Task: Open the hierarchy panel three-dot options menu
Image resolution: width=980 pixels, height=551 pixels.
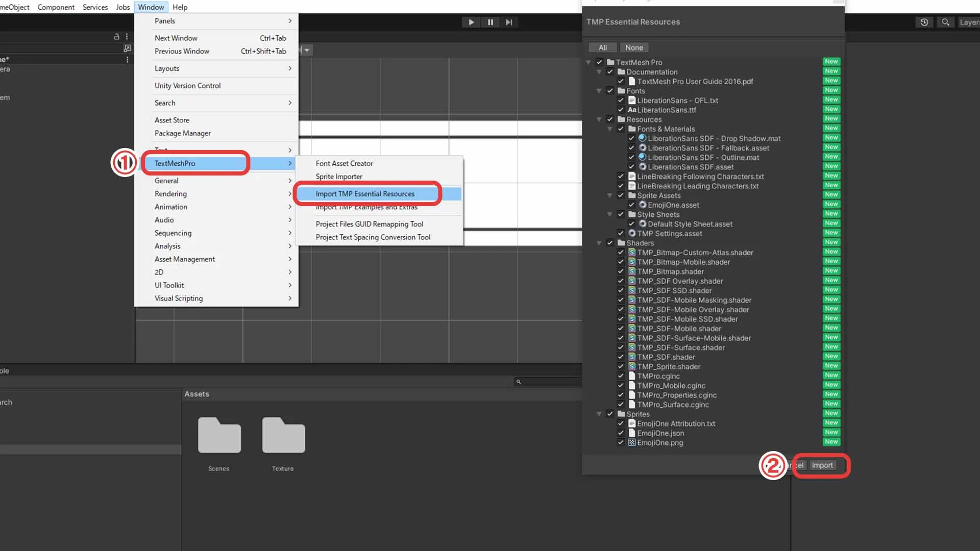Action: [127, 37]
